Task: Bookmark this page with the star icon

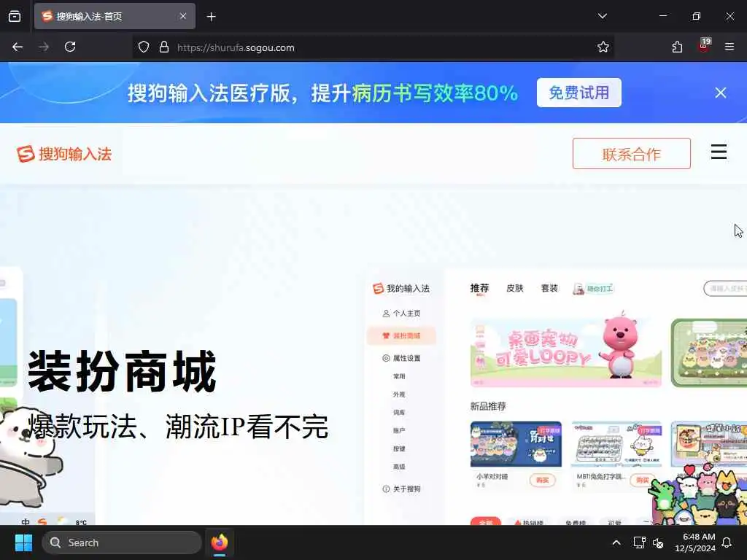Action: [x=603, y=47]
